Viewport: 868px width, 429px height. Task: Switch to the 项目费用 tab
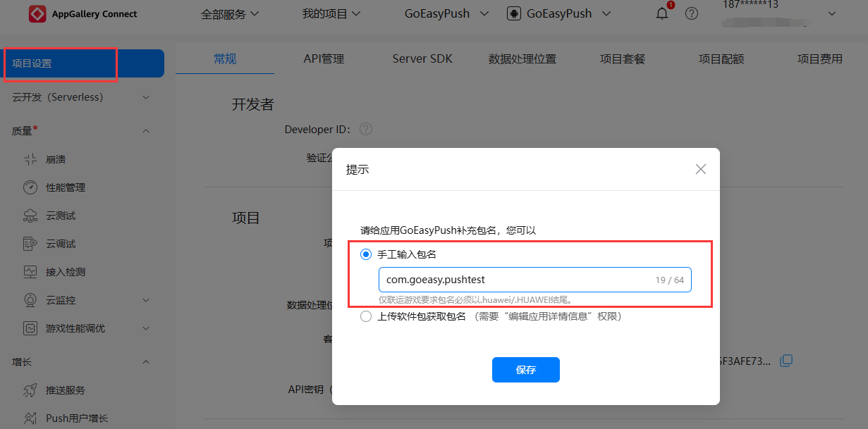pyautogui.click(x=820, y=59)
